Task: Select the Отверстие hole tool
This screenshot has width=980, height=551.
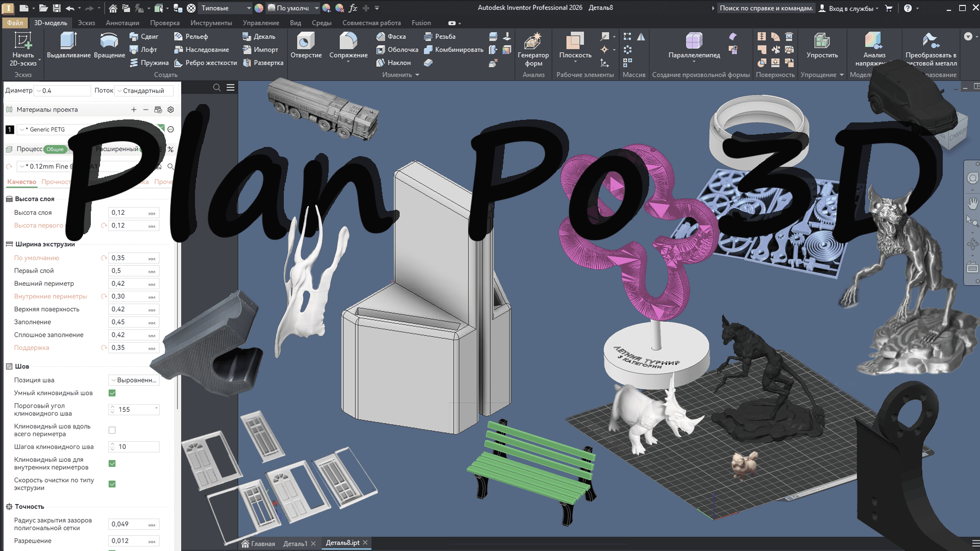Action: pyautogui.click(x=306, y=46)
